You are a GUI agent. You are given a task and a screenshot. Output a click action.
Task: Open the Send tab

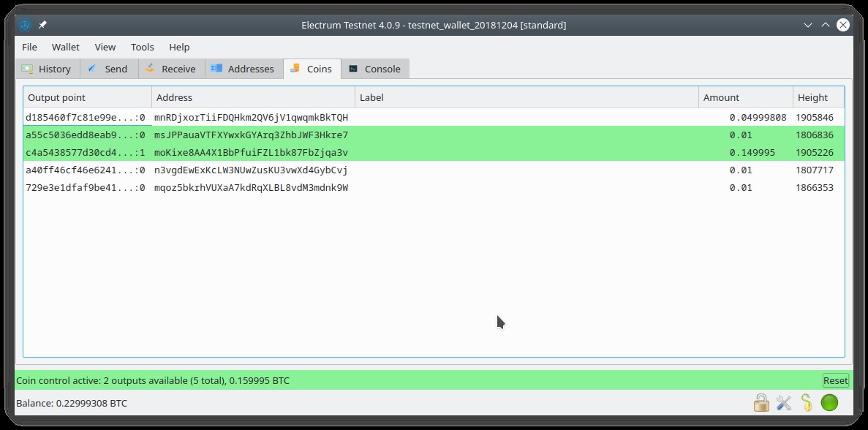[x=109, y=69]
